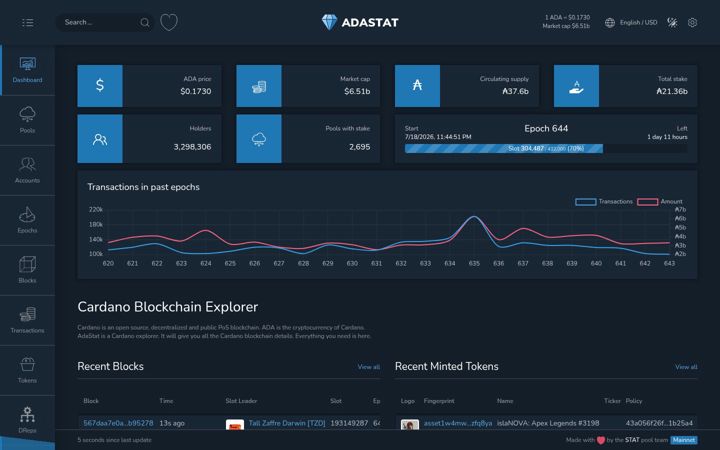Screen dimensions: 720x450
Task: Click the Pools with stake cloud icon
Action: click(x=259, y=139)
